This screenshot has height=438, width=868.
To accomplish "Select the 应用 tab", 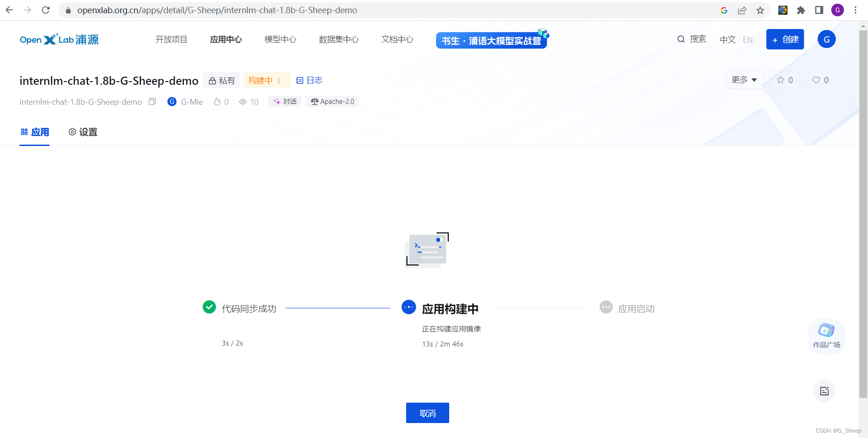I will [34, 132].
